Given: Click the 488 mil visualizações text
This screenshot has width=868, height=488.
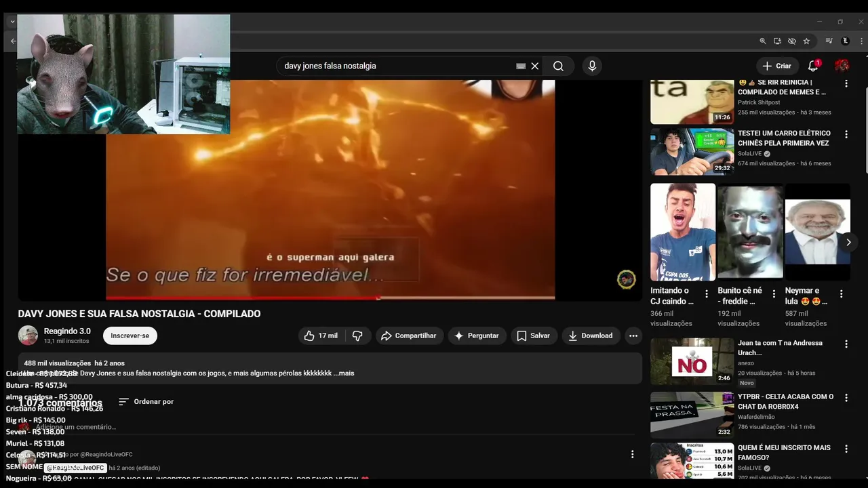Looking at the screenshot, I should pos(58,363).
